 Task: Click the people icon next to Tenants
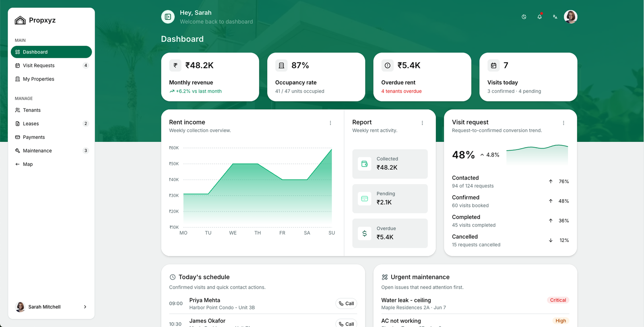17,110
